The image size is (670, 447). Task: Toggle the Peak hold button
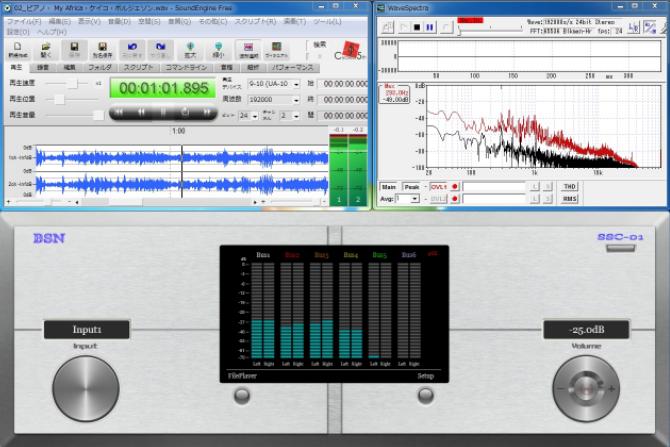tap(413, 186)
